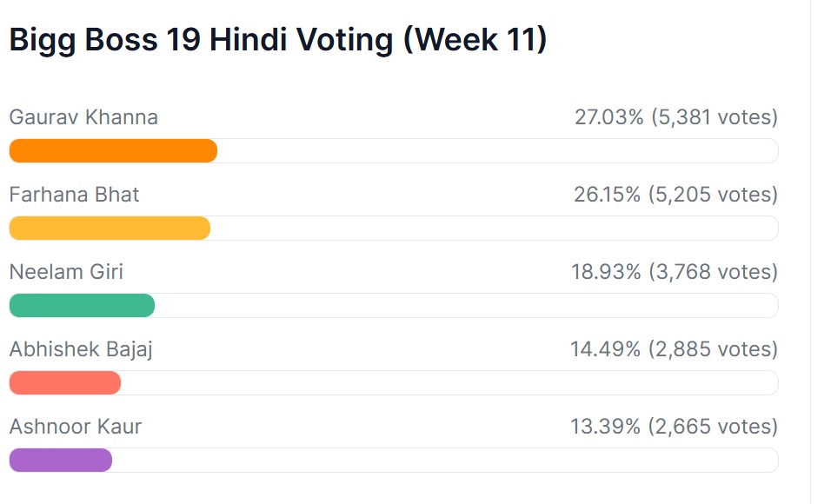Viewport: 831px width, 504px height.
Task: Click the 27.03% (5,381 votes) result
Action: [675, 117]
